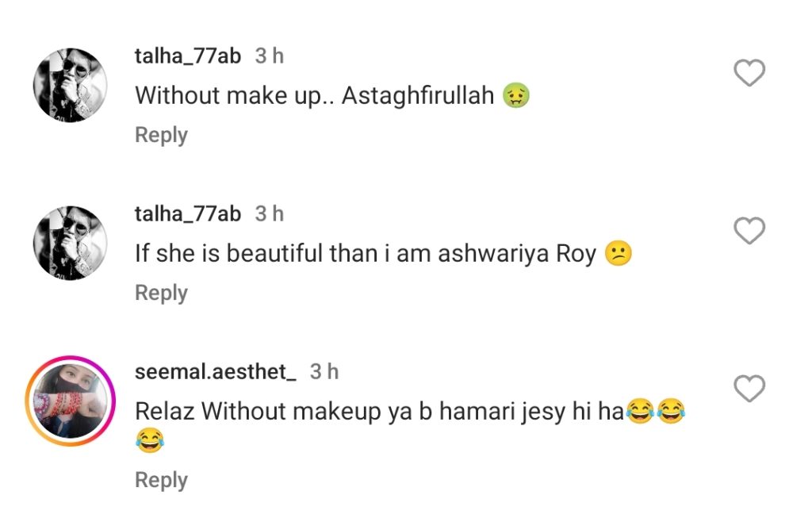Open talha_77ab username on first comment
The width and height of the screenshot is (812, 518).
[x=188, y=56]
